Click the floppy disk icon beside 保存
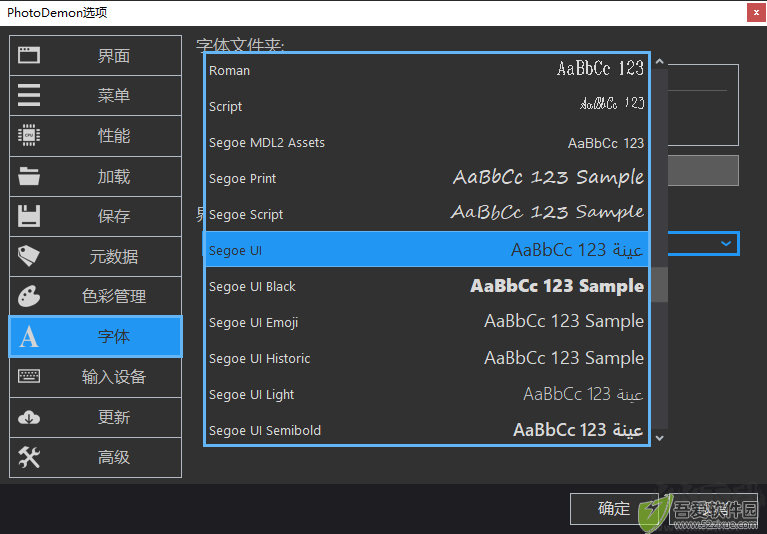Screen dimensions: 767x534 click(29, 216)
